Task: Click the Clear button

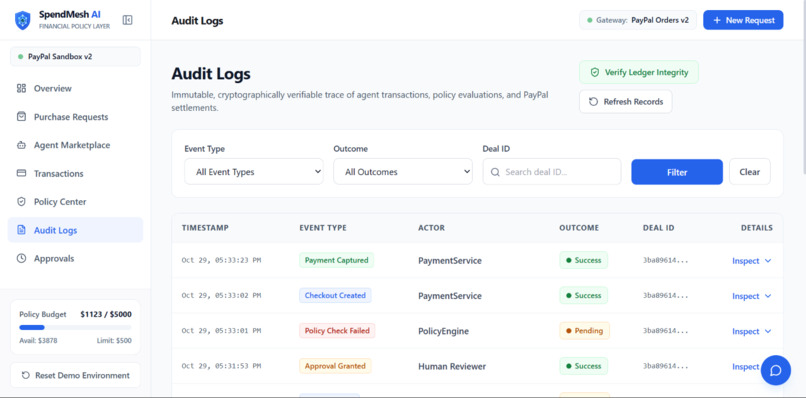Action: (749, 172)
